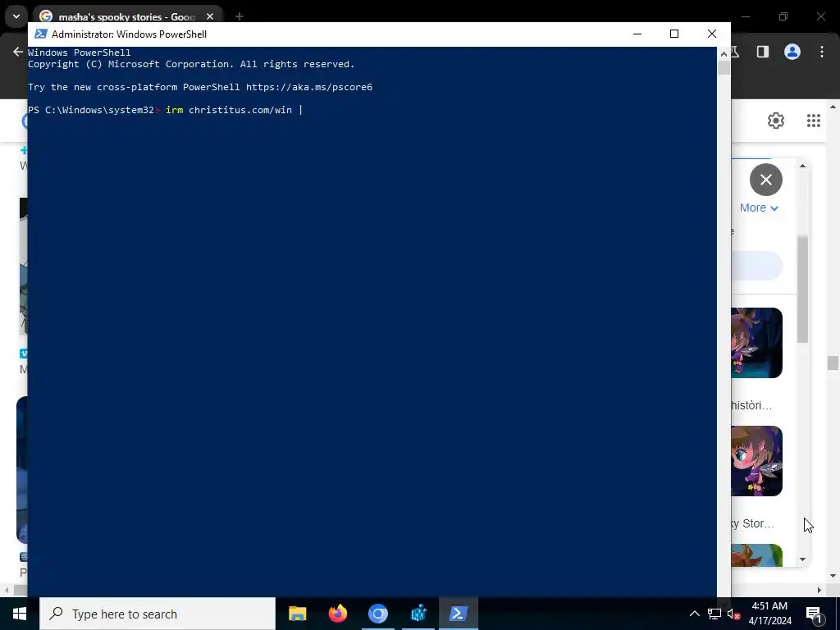Click the PowerShell scrollbar up arrow
Viewport: 840px width, 630px height.
point(724,53)
